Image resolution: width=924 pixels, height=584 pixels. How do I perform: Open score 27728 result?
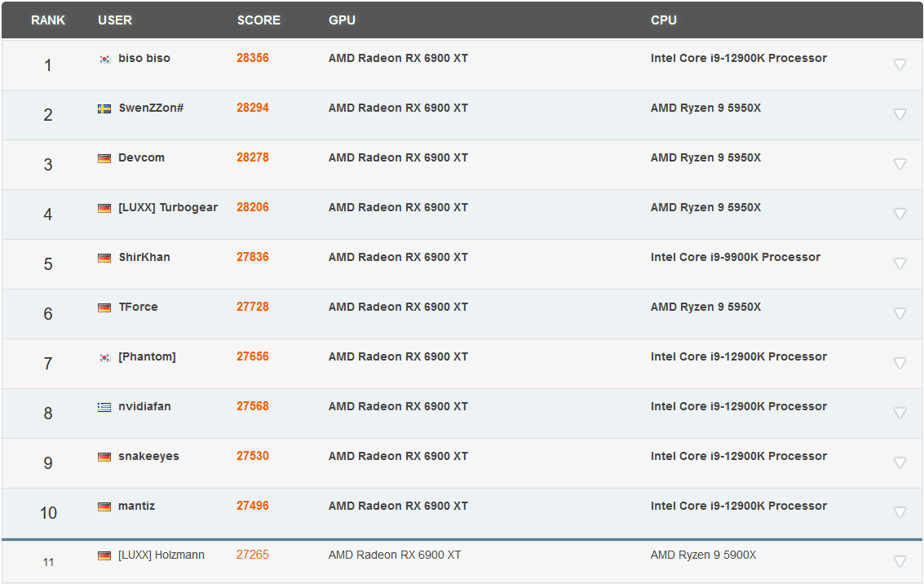pyautogui.click(x=253, y=307)
